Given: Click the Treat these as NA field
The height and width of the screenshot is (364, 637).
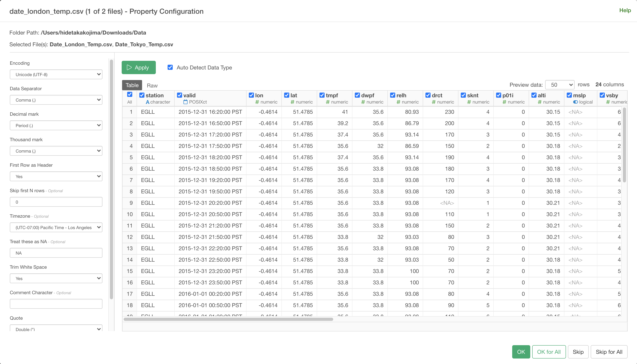Looking at the screenshot, I should click(56, 253).
